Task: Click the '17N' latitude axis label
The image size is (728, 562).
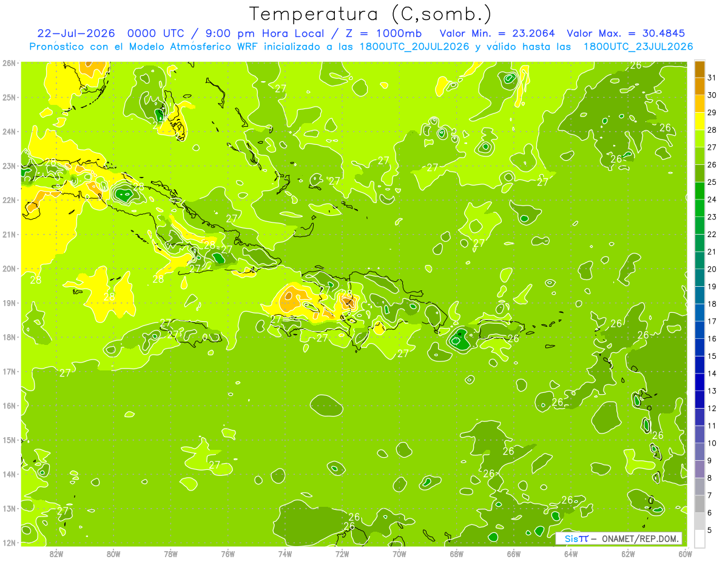Action: (9, 371)
